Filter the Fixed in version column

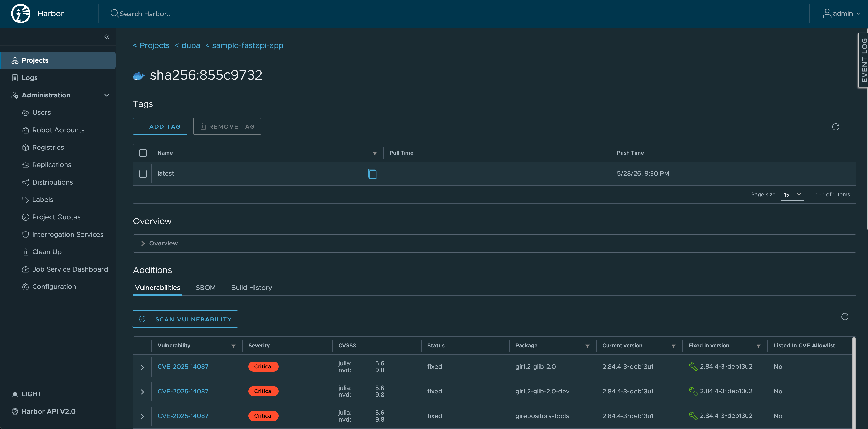(759, 346)
